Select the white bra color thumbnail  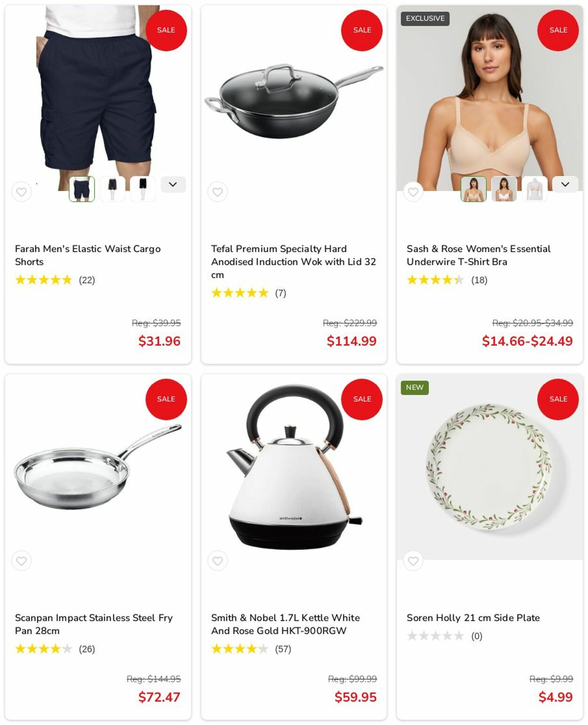tap(504, 189)
